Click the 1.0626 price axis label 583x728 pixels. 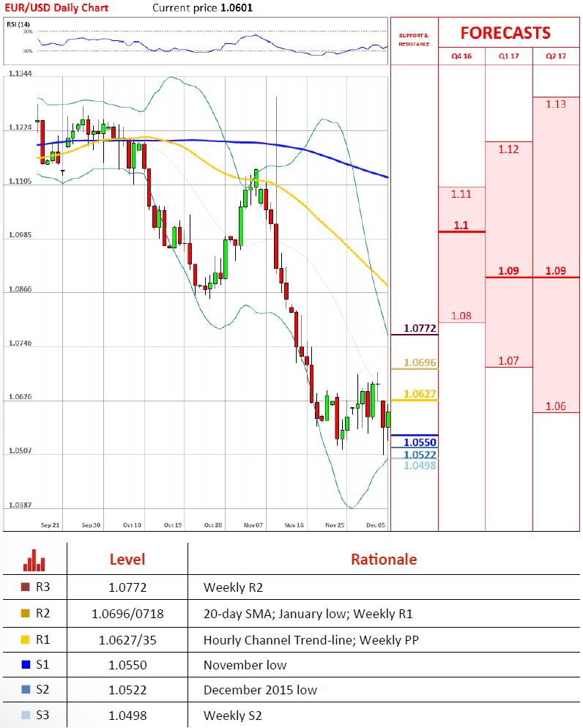click(x=21, y=397)
